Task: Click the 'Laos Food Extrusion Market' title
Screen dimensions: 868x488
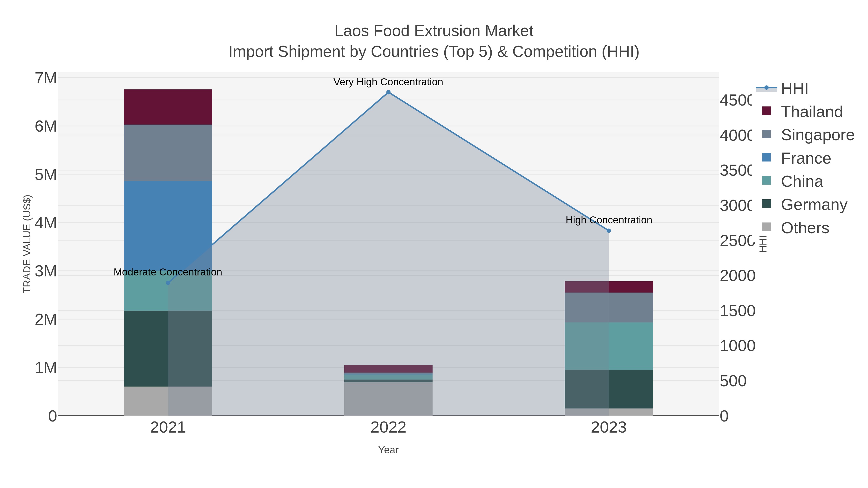Action: pos(434,31)
